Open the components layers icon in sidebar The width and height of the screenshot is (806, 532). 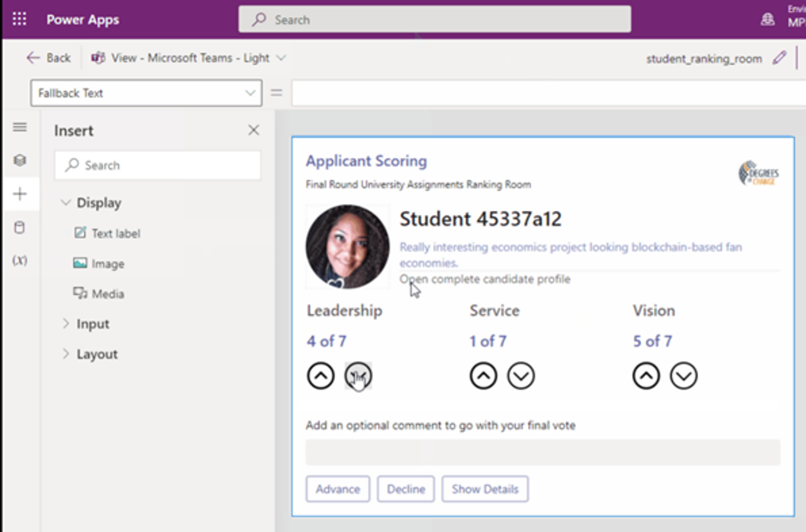tap(20, 161)
